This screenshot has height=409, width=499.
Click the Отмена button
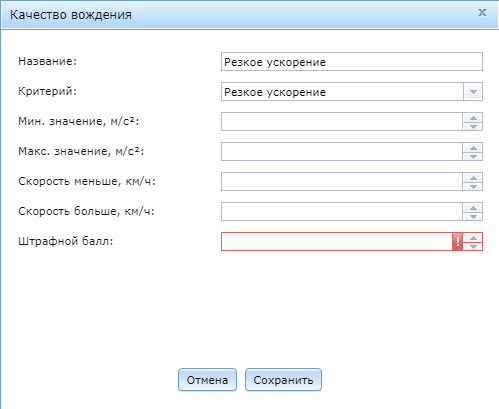(x=207, y=380)
